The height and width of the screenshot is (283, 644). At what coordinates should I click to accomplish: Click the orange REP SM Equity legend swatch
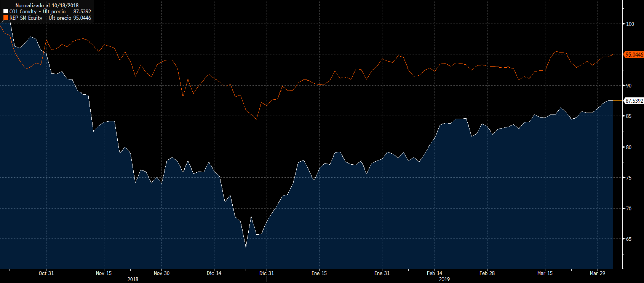click(6, 18)
